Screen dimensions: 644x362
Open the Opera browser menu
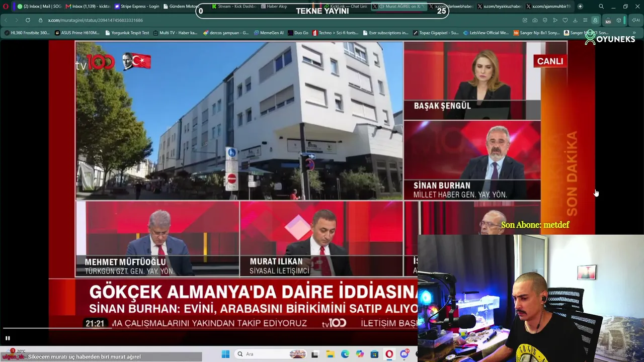6,7
